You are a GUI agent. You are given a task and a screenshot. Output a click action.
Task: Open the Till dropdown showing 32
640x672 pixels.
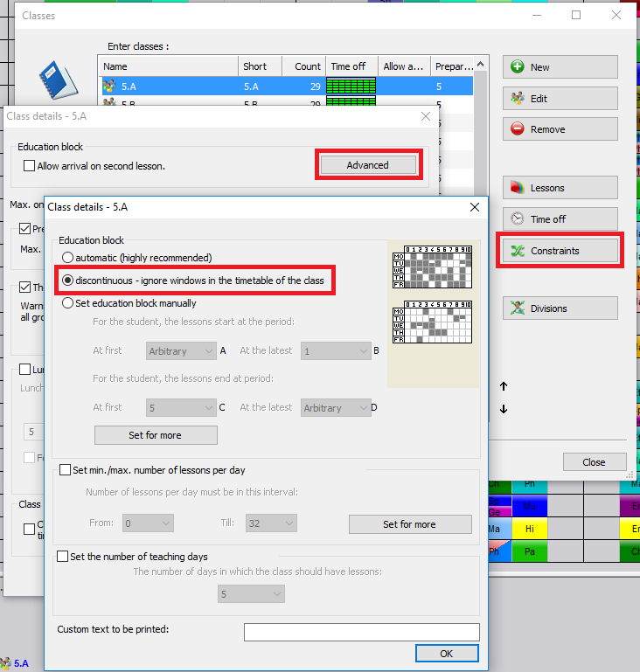pos(270,524)
